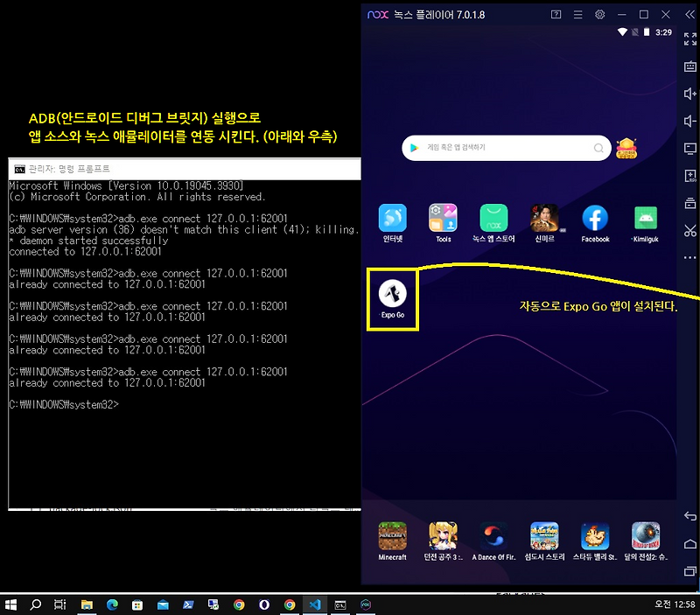Image resolution: width=700 pixels, height=615 pixels.
Task: Toggle Nox fullscreen mode
Action: [x=689, y=38]
